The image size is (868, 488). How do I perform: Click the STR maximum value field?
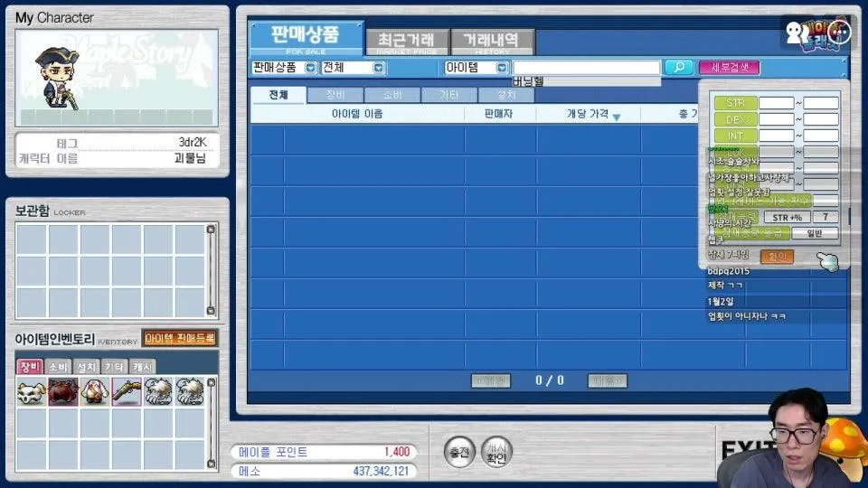pyautogui.click(x=821, y=103)
